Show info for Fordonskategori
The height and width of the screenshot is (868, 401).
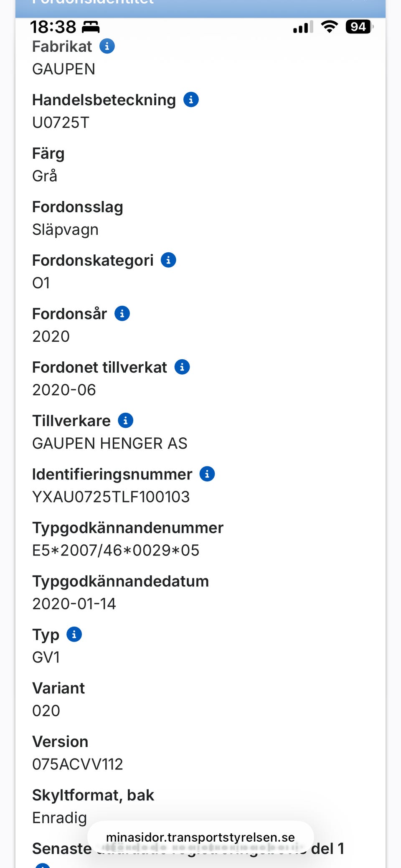(x=168, y=260)
